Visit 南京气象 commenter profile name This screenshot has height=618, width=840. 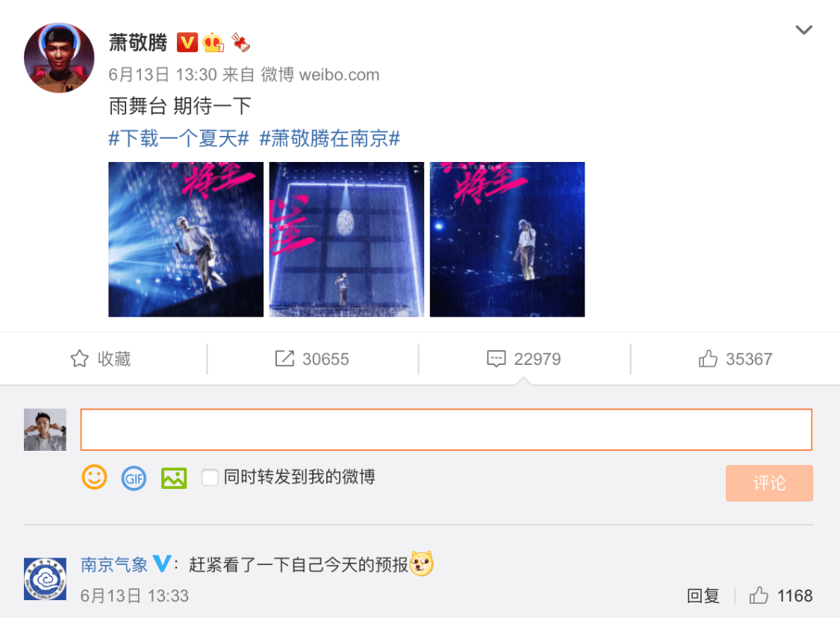coord(114,564)
